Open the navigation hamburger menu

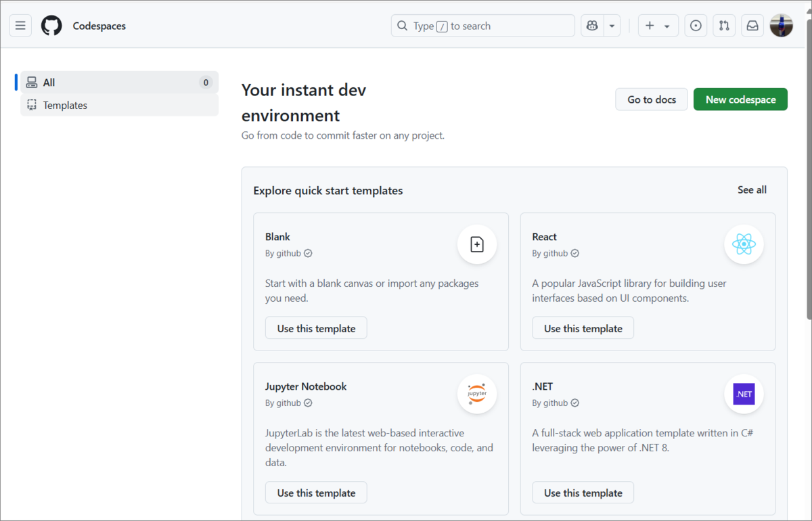tap(20, 25)
